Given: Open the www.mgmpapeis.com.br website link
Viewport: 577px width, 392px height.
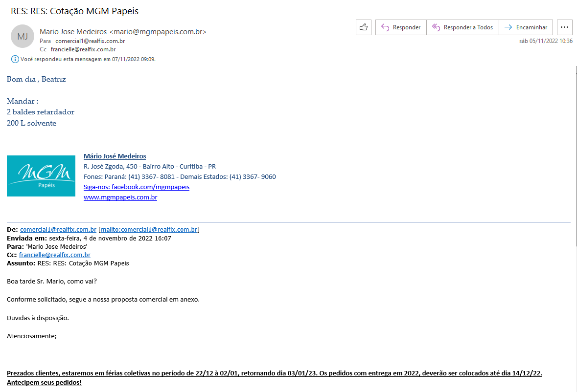Looking at the screenshot, I should [120, 197].
